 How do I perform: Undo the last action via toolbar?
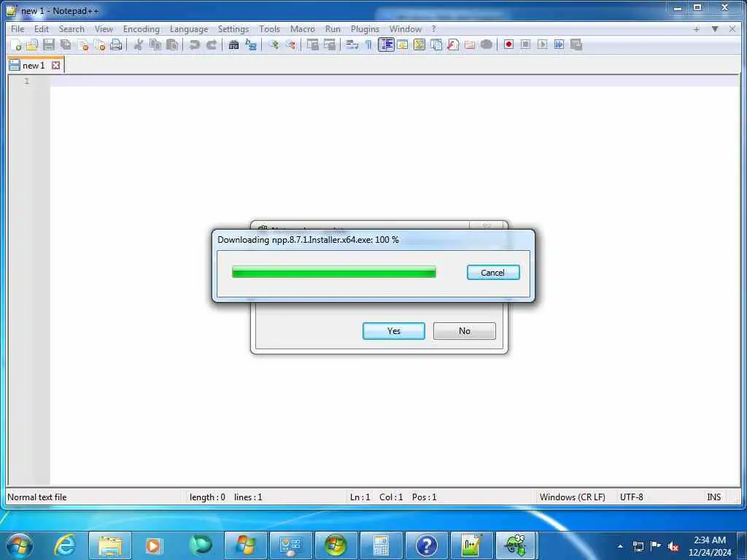click(x=194, y=44)
